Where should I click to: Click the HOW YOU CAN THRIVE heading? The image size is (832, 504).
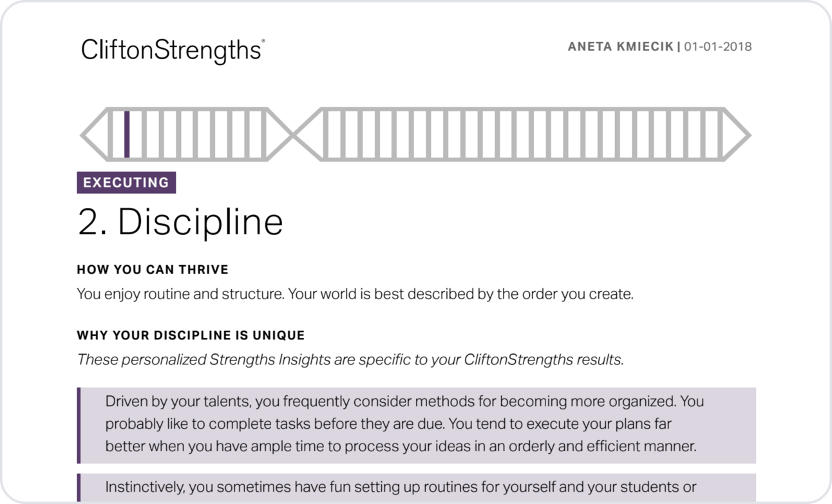[x=153, y=270]
